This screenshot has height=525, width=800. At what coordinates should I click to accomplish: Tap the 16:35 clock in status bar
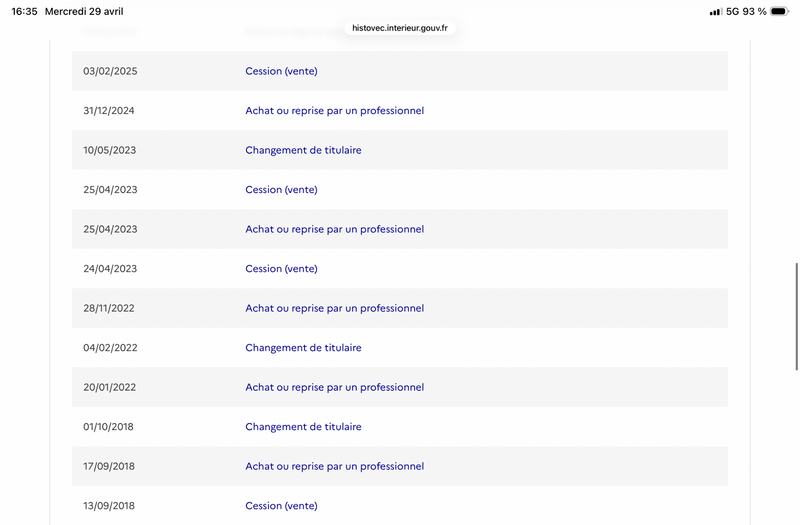tap(24, 11)
